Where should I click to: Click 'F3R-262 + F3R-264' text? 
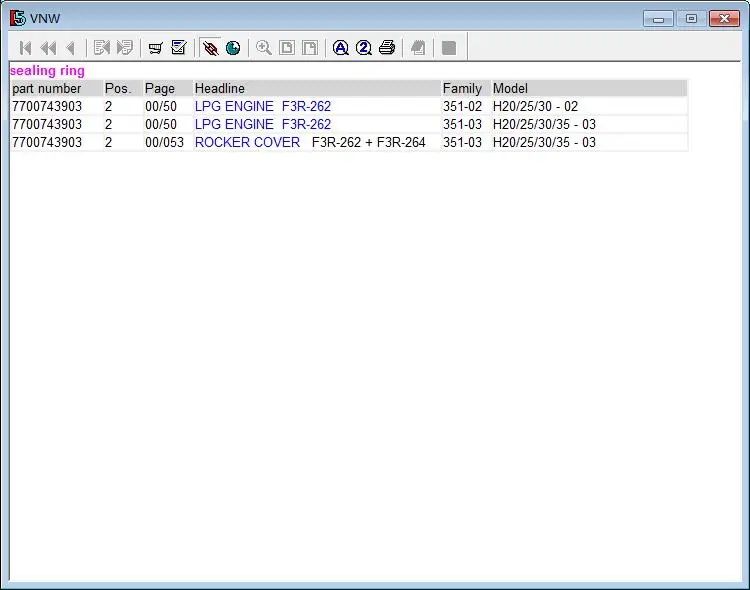pyautogui.click(x=368, y=143)
